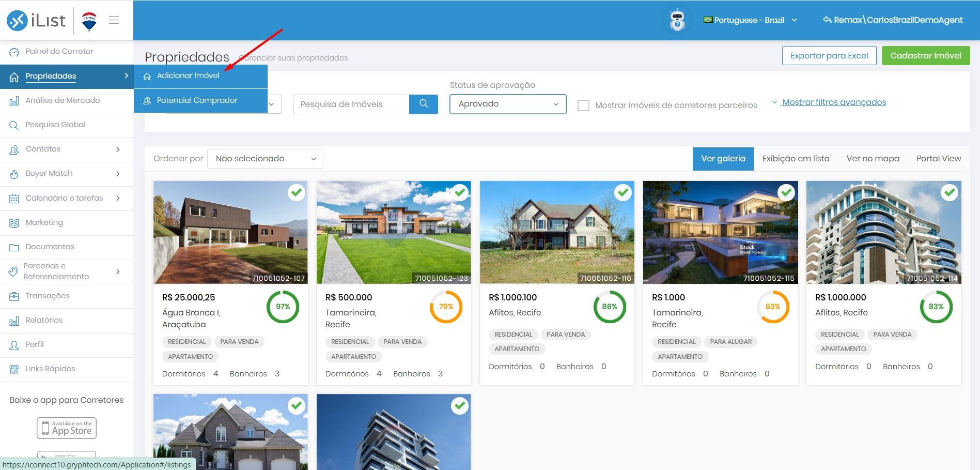Click the iList logo
This screenshot has width=980, height=470.
(x=36, y=20)
